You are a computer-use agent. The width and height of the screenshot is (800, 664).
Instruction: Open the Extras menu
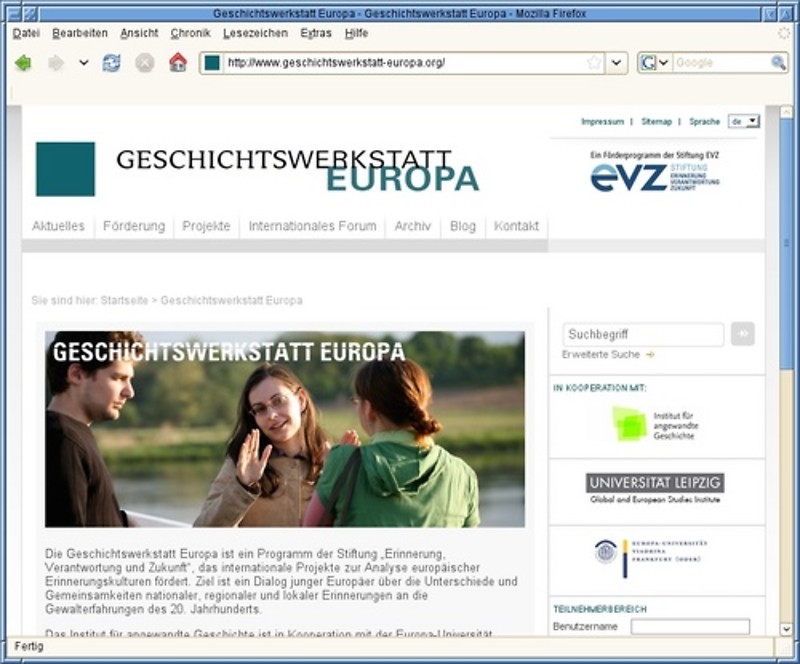tap(316, 33)
